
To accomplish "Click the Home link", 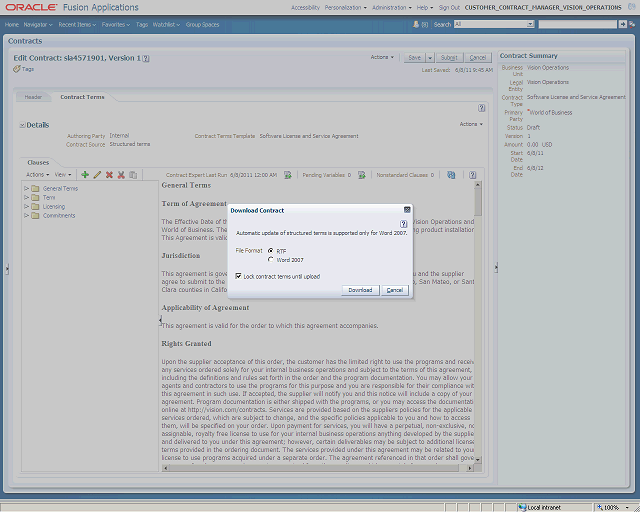I will click(12, 24).
